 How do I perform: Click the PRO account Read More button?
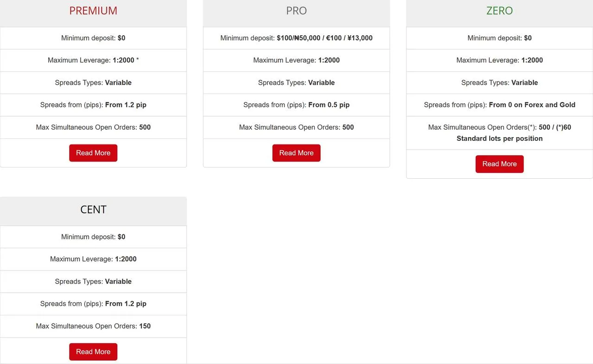[x=296, y=152]
